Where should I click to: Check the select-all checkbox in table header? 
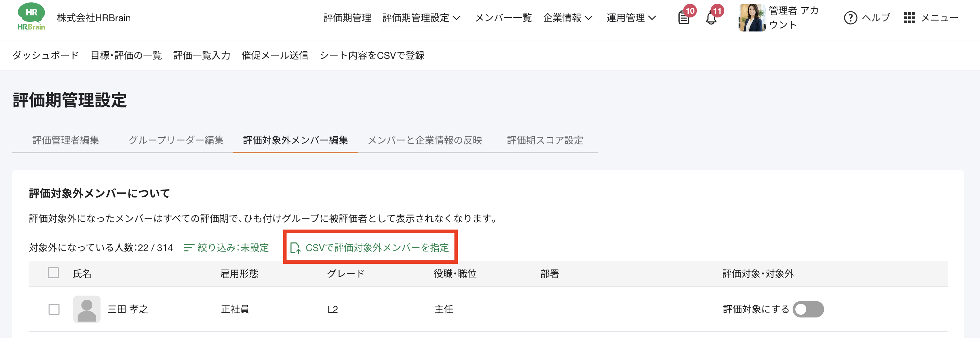pos(53,273)
